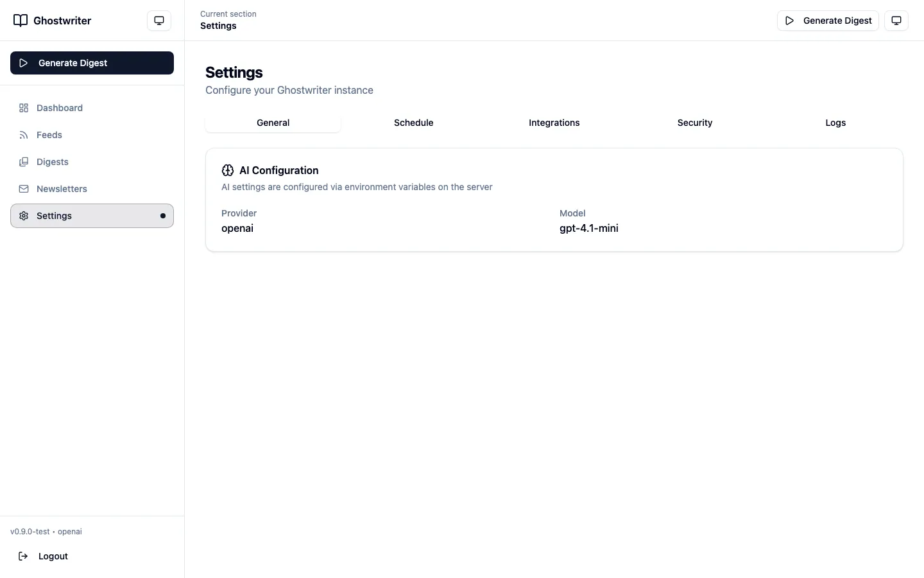Open the Integrations tab
Image resolution: width=924 pixels, height=578 pixels.
[554, 123]
